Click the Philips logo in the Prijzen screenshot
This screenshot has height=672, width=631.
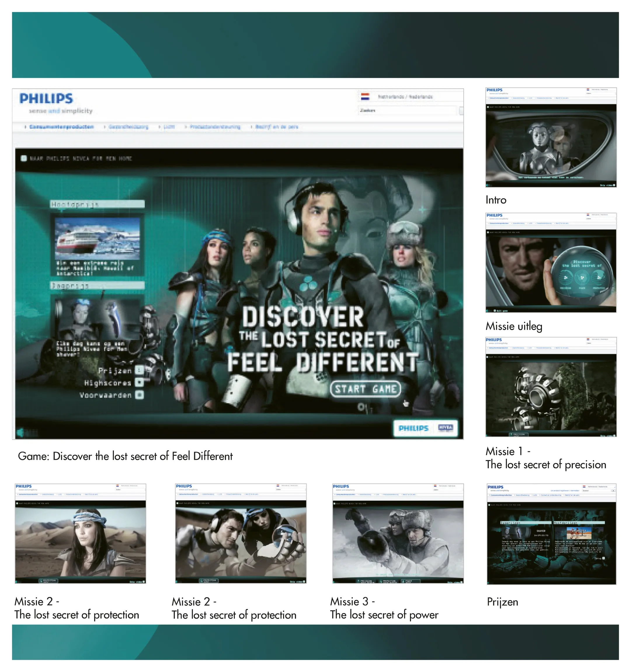point(495,487)
